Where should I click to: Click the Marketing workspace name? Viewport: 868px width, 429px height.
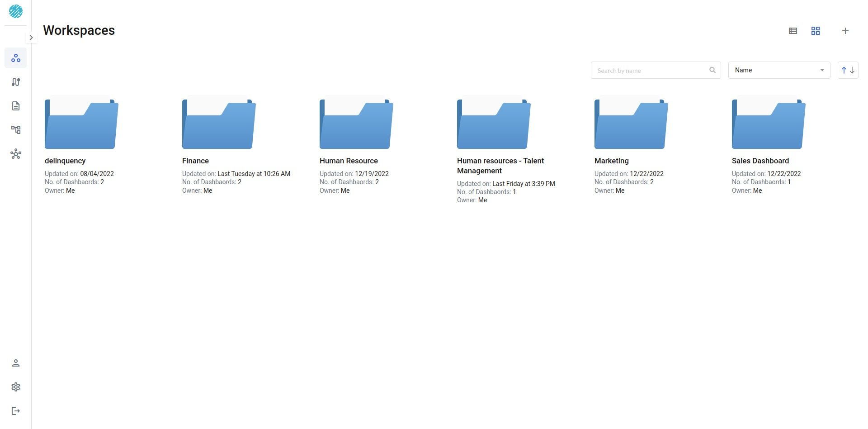pos(612,161)
